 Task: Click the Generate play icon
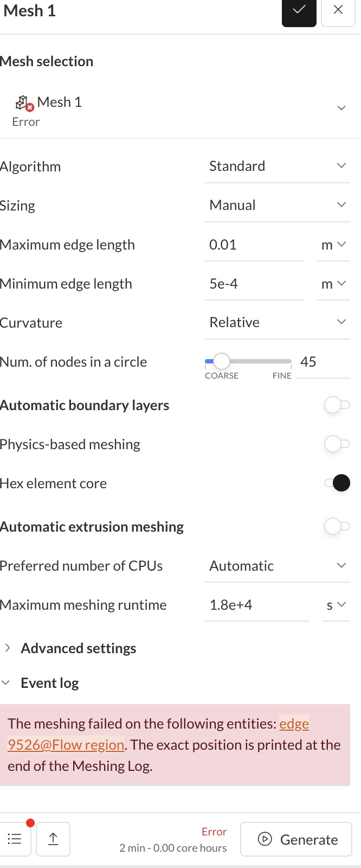tap(265, 839)
